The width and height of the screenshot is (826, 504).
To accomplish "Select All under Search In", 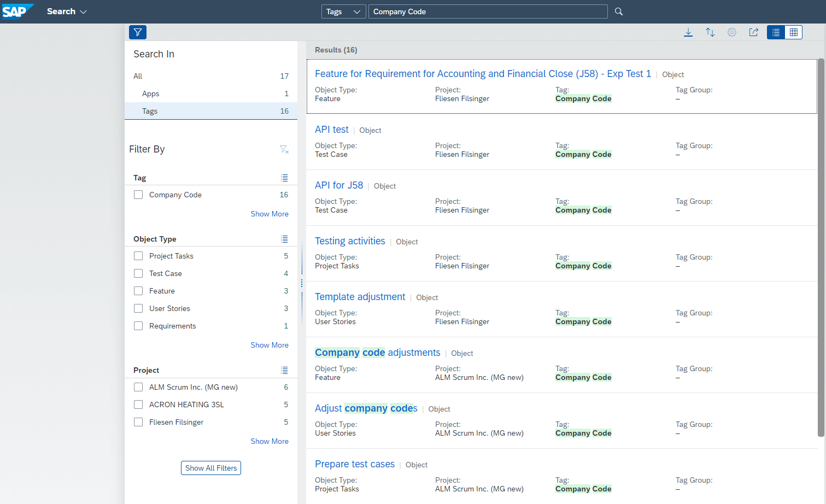I will [x=138, y=76].
